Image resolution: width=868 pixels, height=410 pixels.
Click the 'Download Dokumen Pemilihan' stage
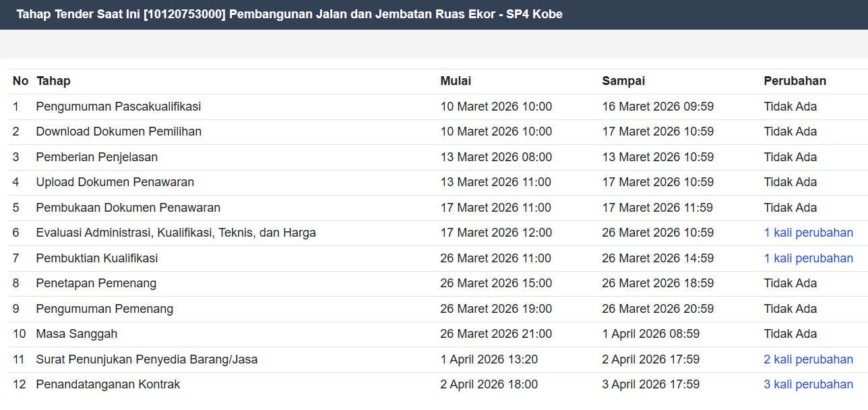click(x=119, y=131)
